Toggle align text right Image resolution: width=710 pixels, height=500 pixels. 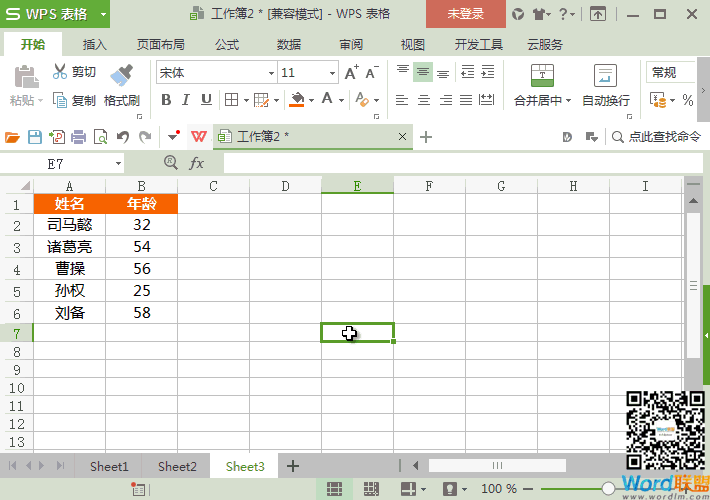click(x=446, y=100)
